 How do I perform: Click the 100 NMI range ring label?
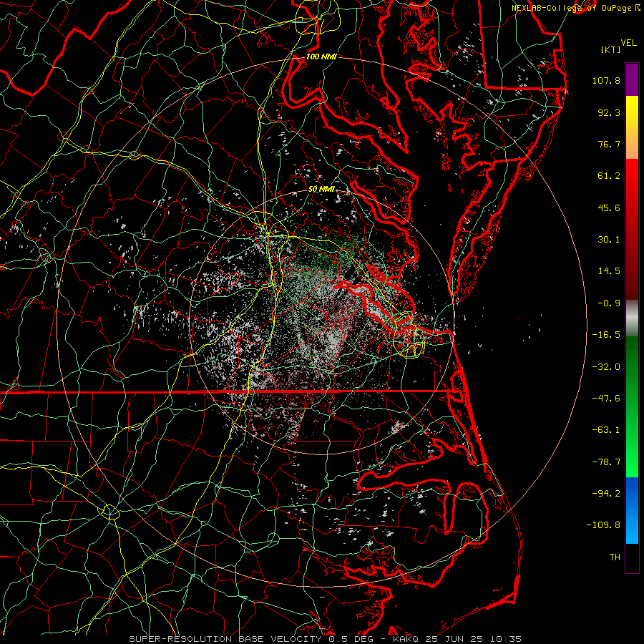321,57
